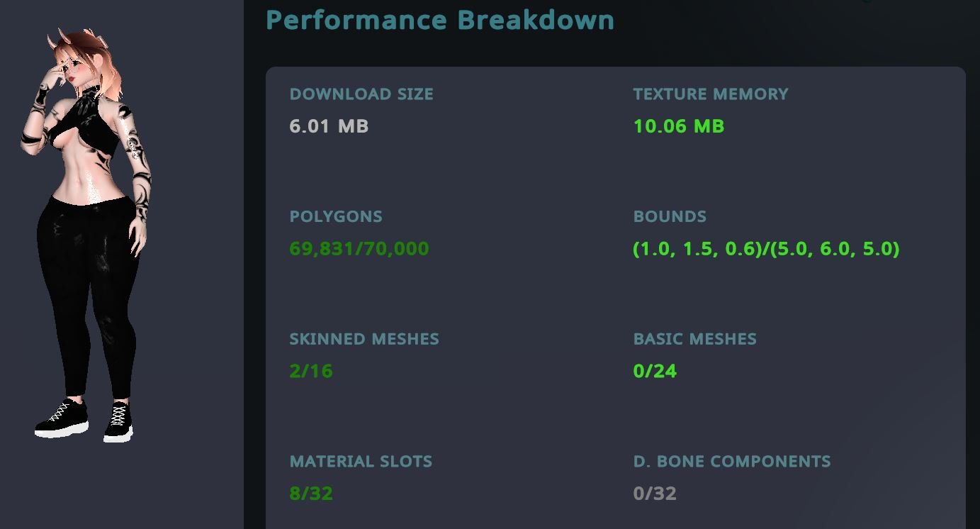Screen dimensions: 980x529
Task: Click the SKINNED MESHES label
Action: click(364, 339)
